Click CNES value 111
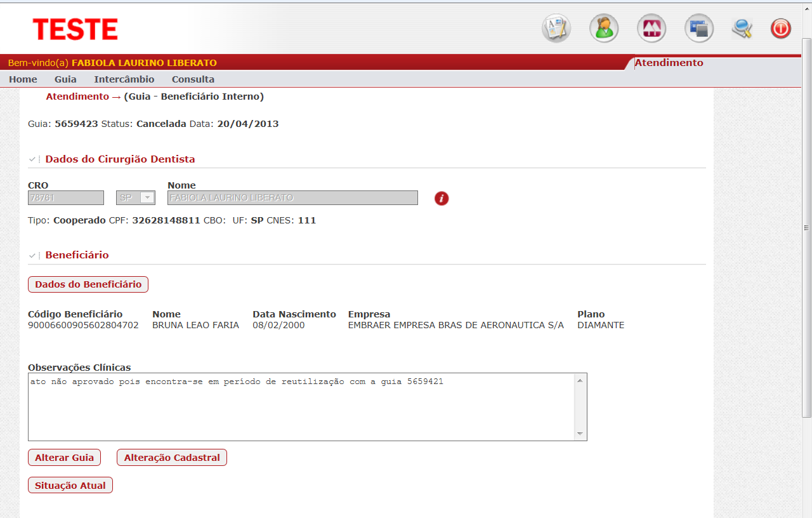The height and width of the screenshot is (518, 812). [307, 221]
